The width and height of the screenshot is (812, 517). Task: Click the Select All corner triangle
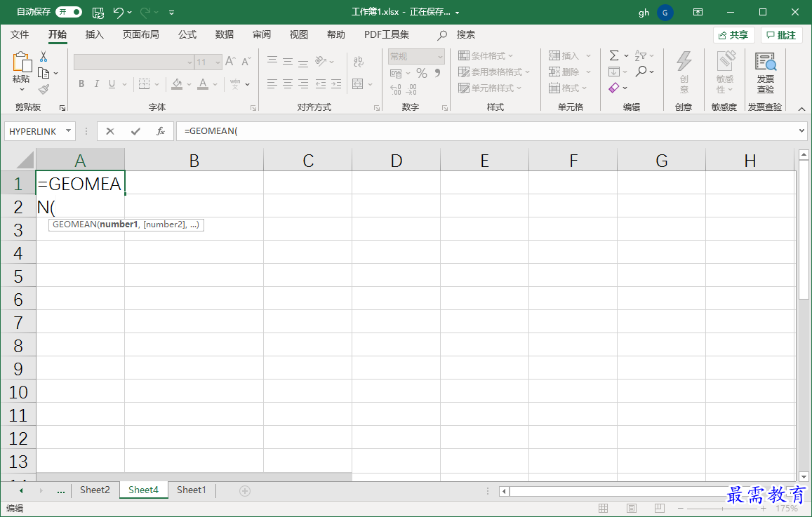pyautogui.click(x=25, y=160)
